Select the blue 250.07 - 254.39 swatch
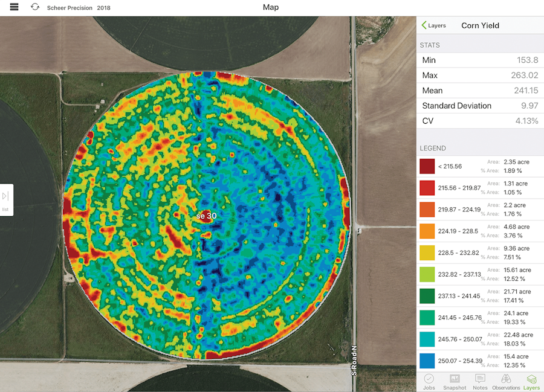This screenshot has height=392, width=544. point(427,361)
